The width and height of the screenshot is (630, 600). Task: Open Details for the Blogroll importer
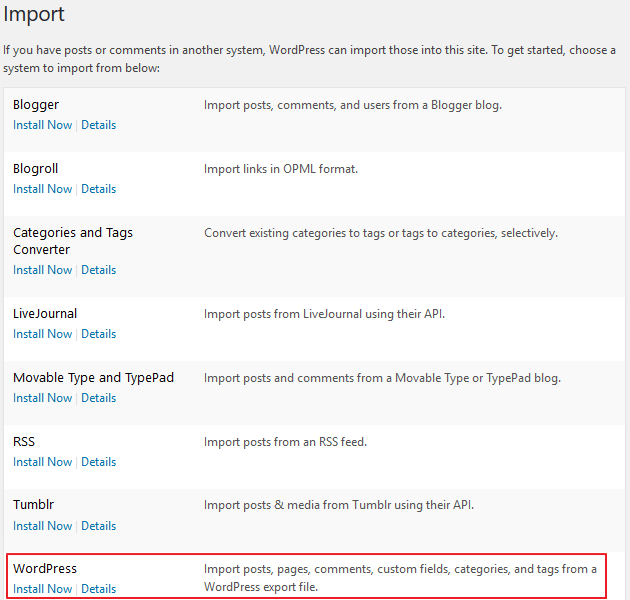(x=98, y=189)
